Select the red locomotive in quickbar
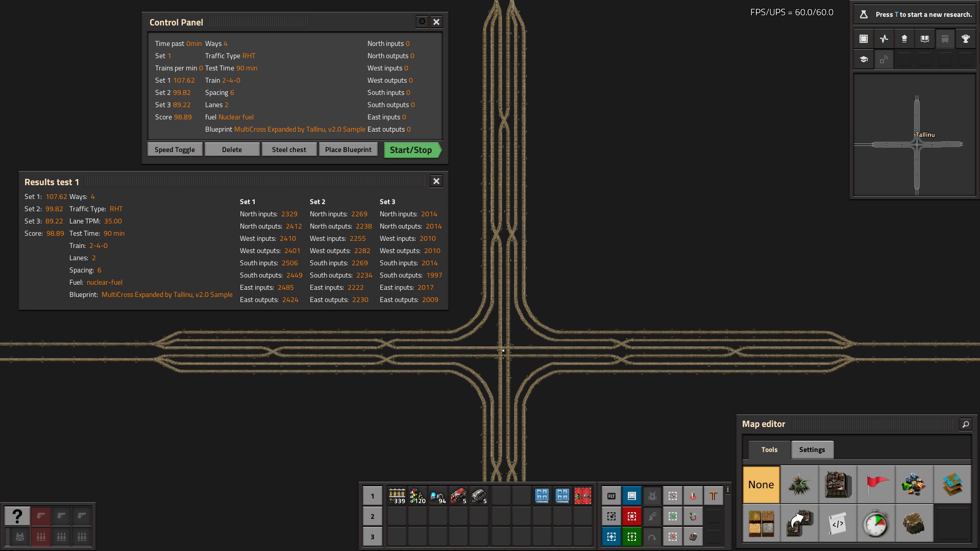 coord(458,496)
